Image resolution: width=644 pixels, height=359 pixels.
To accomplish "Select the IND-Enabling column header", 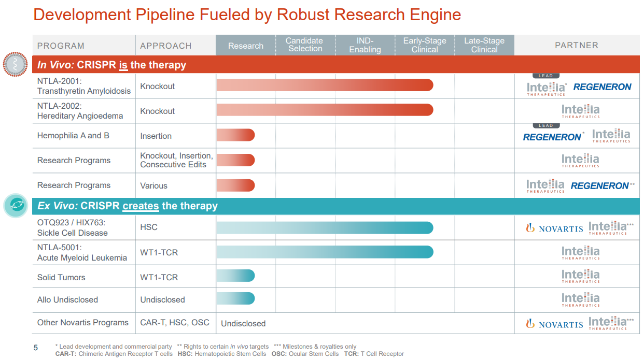I will (365, 45).
